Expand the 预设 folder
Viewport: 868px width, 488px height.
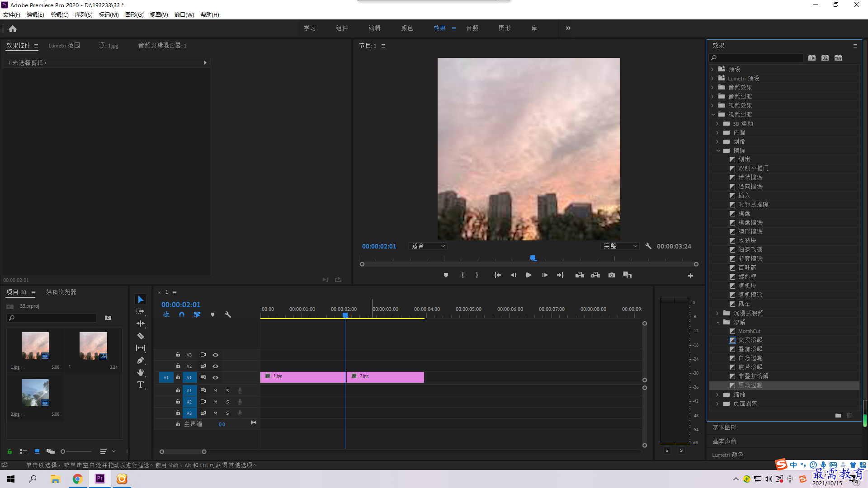[712, 69]
